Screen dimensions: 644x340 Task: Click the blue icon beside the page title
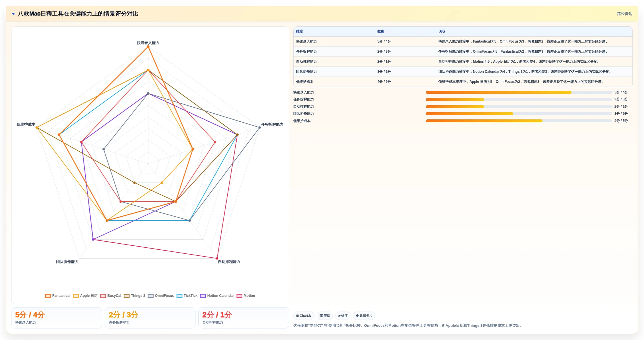(x=14, y=14)
